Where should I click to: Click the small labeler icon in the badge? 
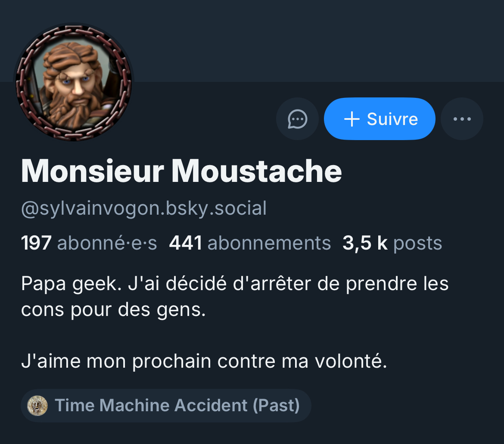click(37, 406)
